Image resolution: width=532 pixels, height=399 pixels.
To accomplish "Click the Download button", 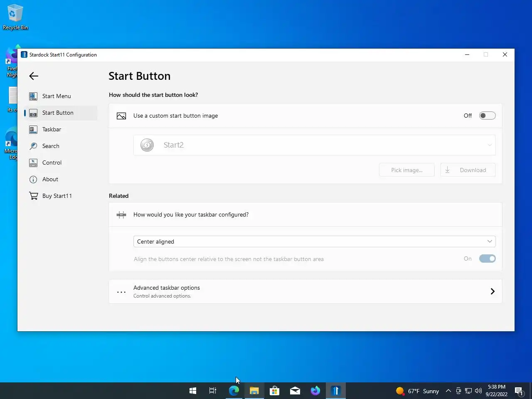I will point(468,170).
